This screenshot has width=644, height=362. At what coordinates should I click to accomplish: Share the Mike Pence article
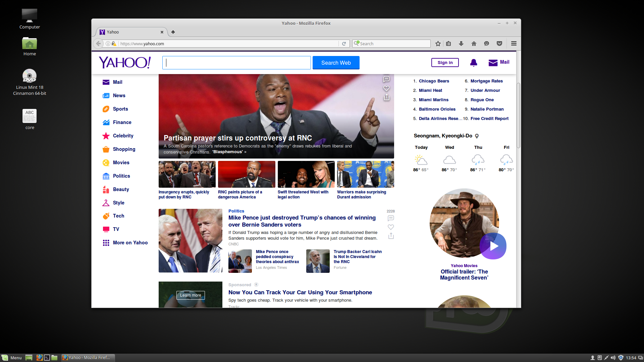coord(391,236)
